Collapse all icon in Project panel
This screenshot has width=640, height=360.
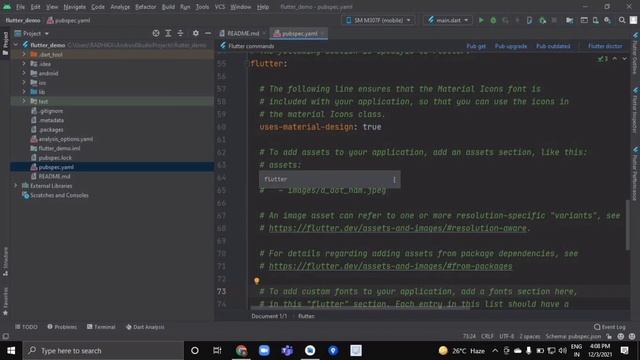click(180, 33)
